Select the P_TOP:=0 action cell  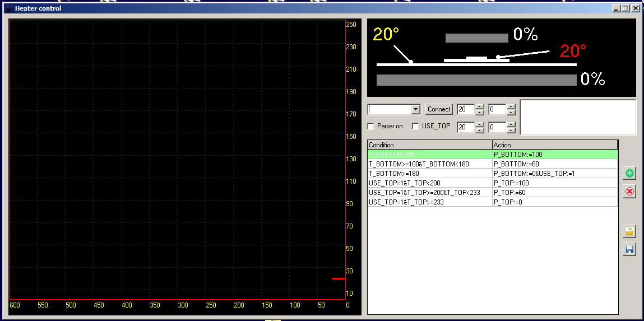pyautogui.click(x=554, y=202)
